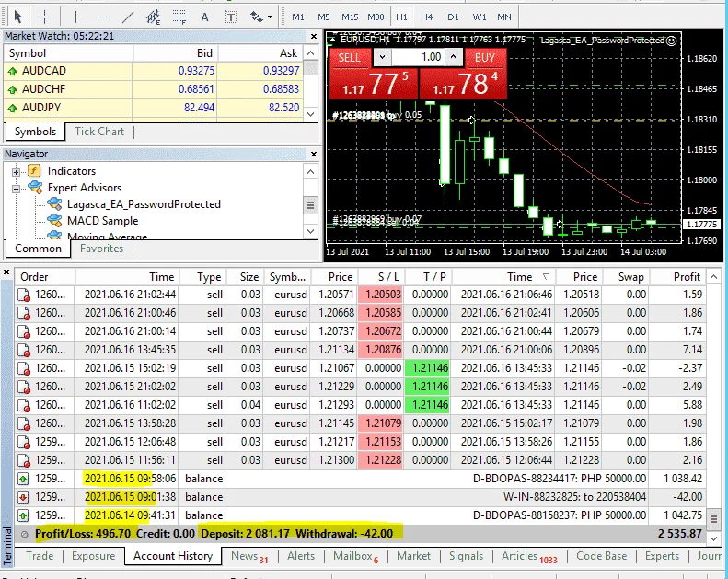Screen dimensions: 728x579
Task: Close the Market Watch panel
Action: click(x=314, y=36)
